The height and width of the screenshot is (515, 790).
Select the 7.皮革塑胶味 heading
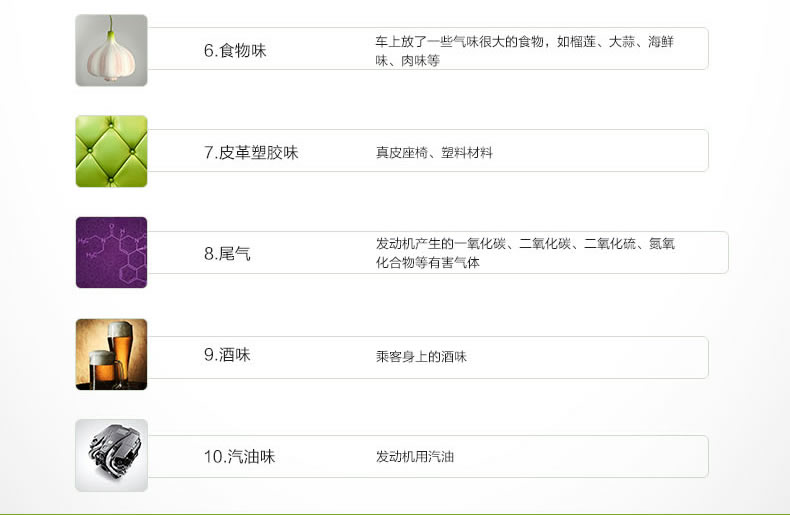(251, 152)
